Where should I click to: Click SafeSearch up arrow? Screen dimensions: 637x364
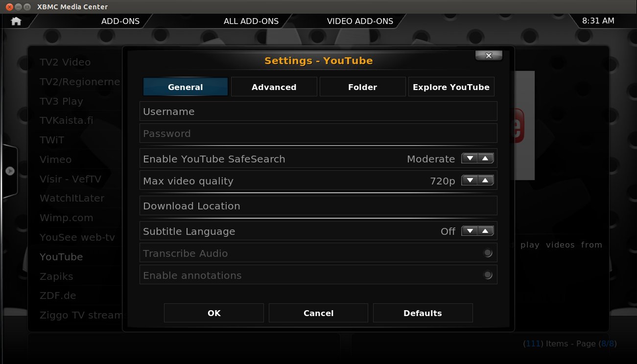[x=485, y=159]
